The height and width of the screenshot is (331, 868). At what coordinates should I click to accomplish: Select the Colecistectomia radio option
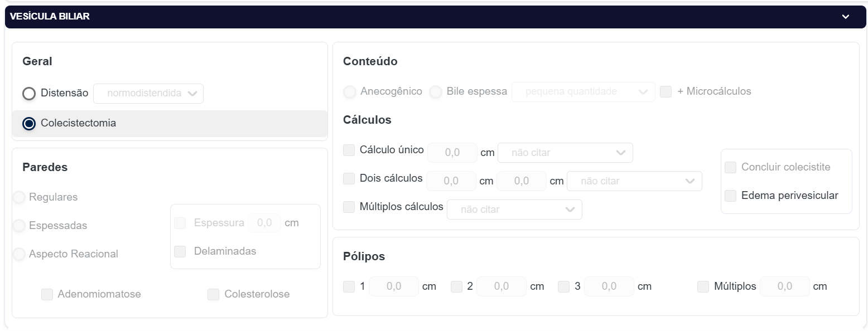click(x=29, y=124)
